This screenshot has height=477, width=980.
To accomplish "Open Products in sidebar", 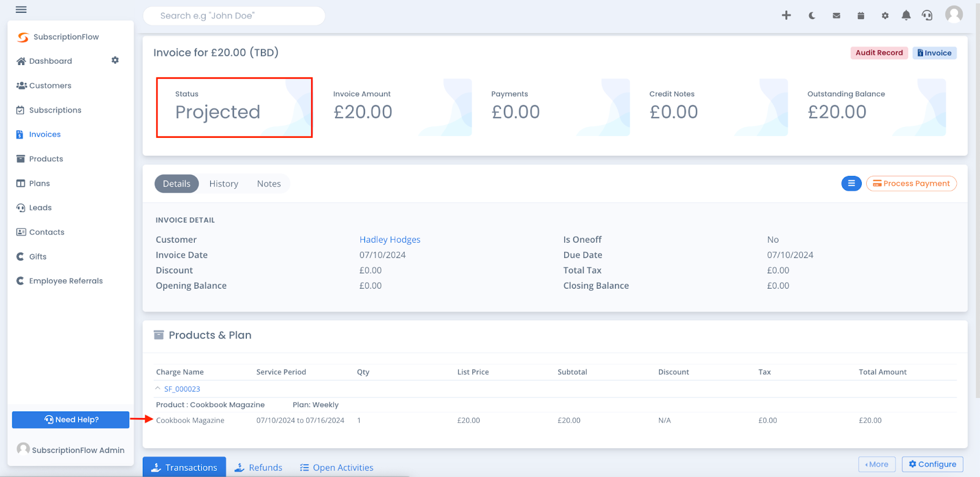I will point(39,159).
